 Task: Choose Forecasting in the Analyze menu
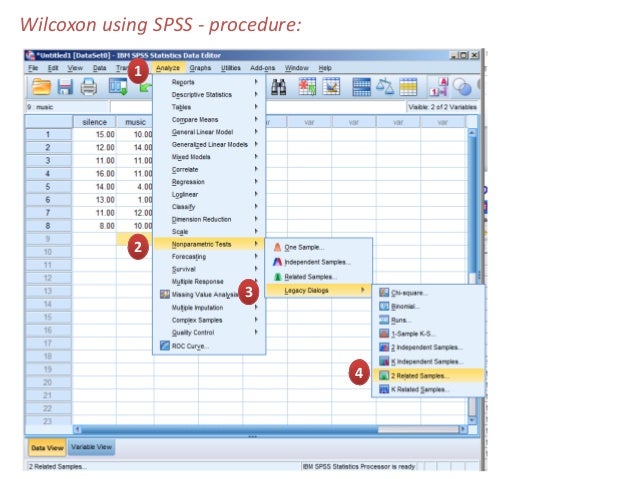tap(209, 256)
